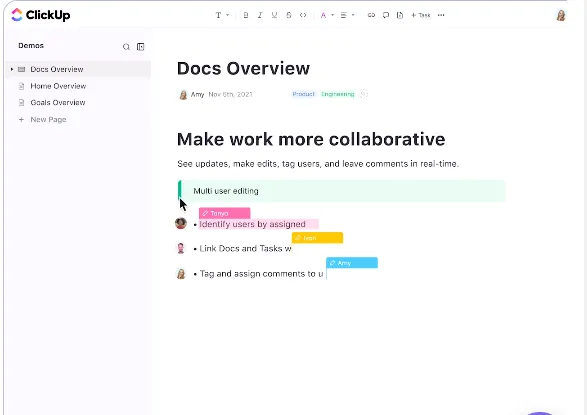Click the Goals Overview page icon

pyautogui.click(x=21, y=103)
